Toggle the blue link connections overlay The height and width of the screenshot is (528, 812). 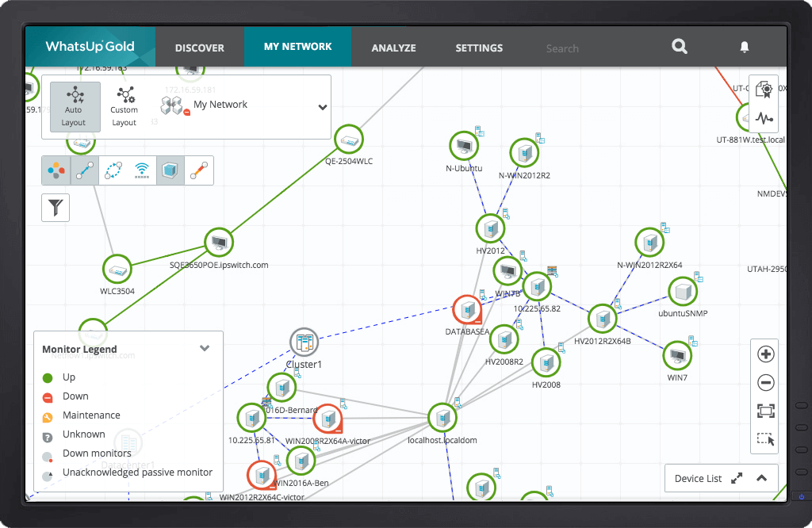point(84,170)
